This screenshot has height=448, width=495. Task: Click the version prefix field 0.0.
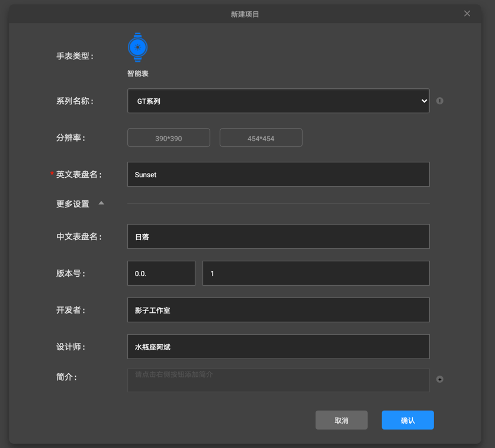coord(161,273)
